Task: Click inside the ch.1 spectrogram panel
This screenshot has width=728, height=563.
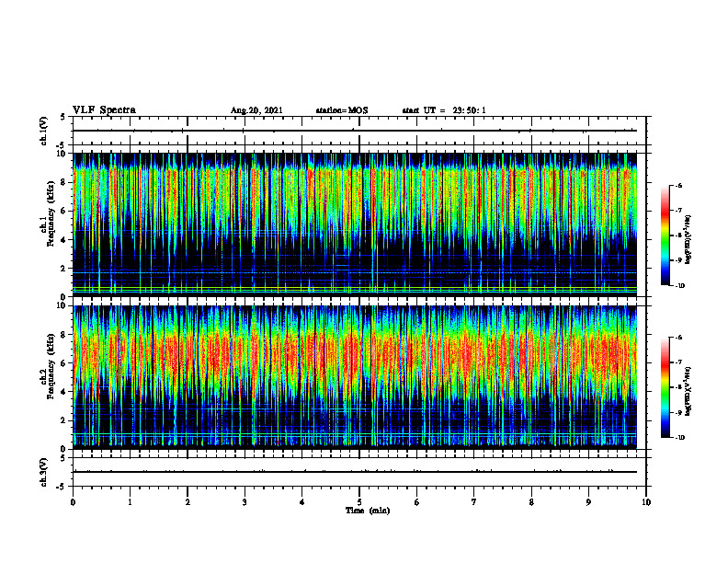Action: click(355, 224)
